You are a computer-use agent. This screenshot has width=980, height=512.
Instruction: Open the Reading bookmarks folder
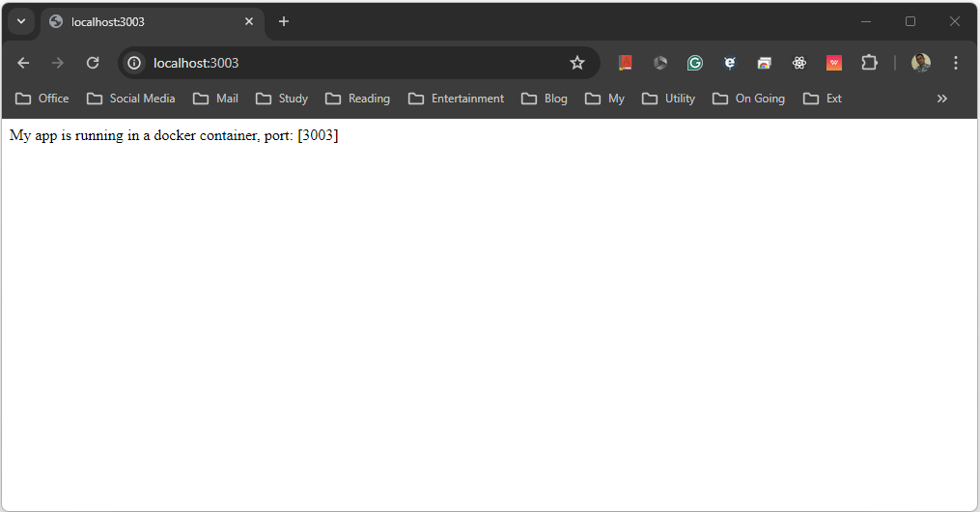click(x=357, y=99)
